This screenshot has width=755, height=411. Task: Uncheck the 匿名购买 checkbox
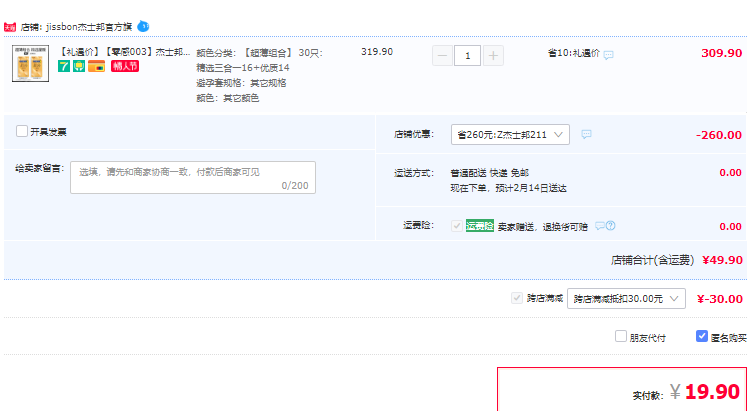click(702, 336)
